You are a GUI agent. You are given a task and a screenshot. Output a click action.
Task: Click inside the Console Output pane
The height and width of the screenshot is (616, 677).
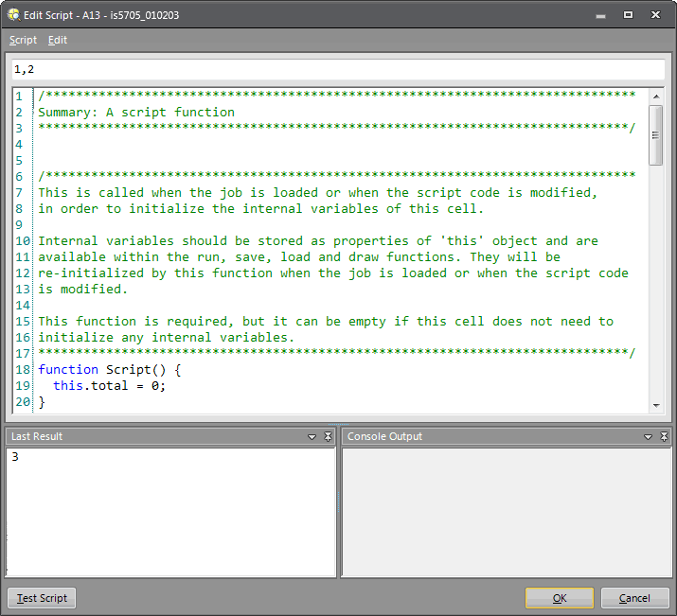click(x=506, y=511)
